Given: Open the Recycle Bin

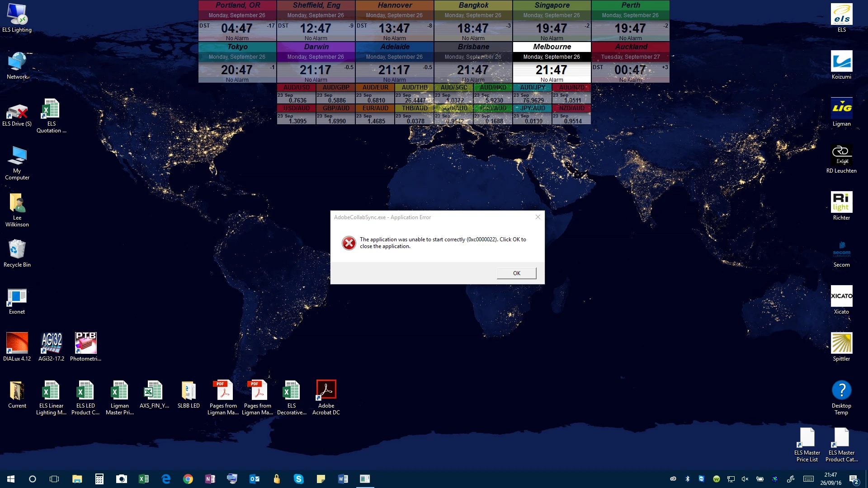Looking at the screenshot, I should tap(17, 249).
